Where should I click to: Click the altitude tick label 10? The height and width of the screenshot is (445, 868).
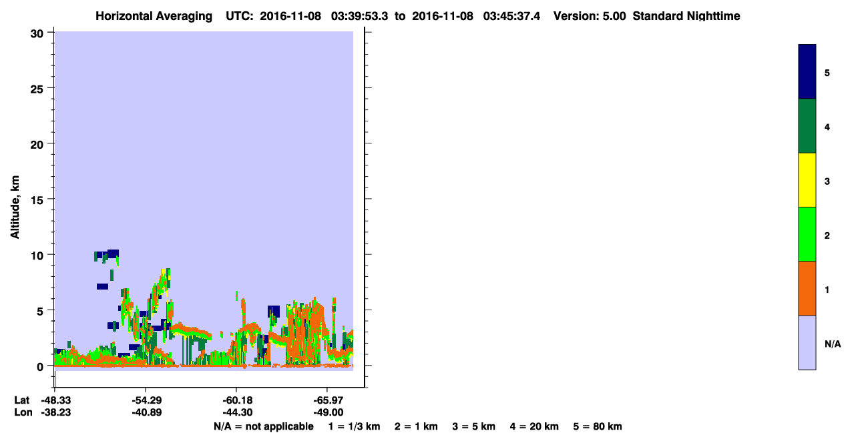click(38, 255)
